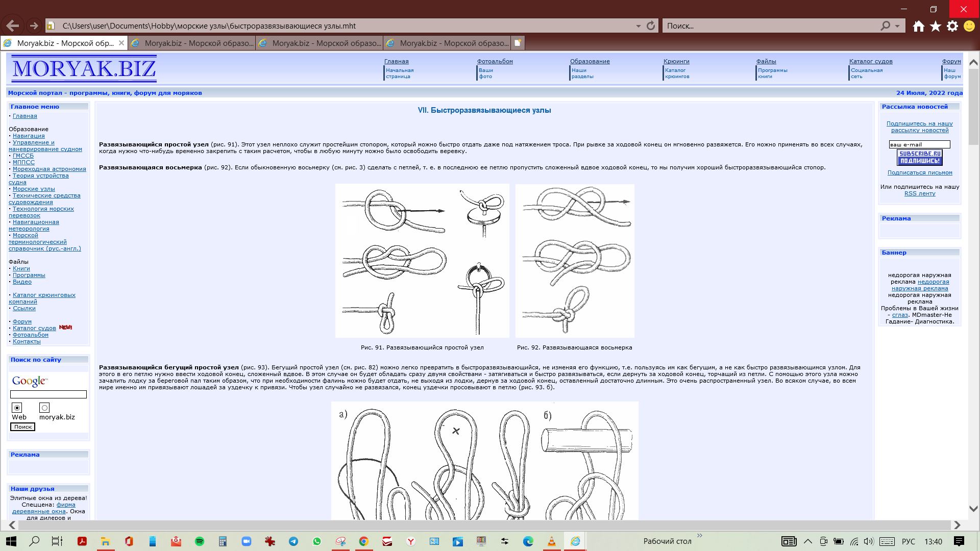
Task: Open the Фотоальбом top menu item
Action: point(495,61)
